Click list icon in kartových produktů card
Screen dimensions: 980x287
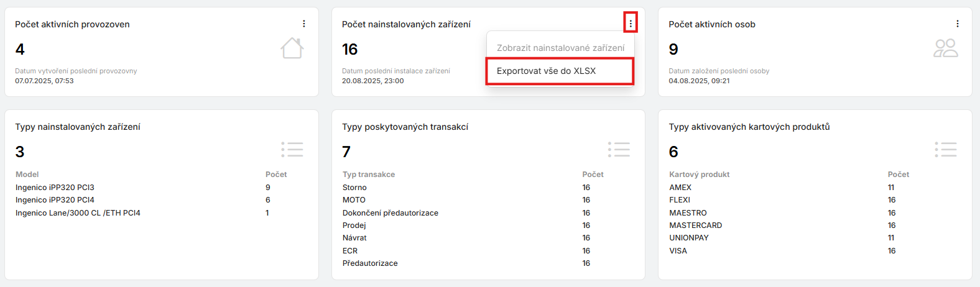pyautogui.click(x=945, y=150)
